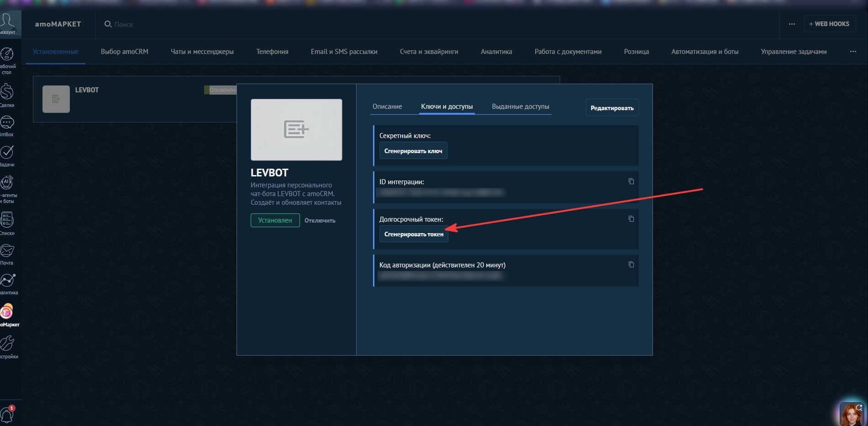Open the Автоматизация и боты tab

click(x=705, y=52)
